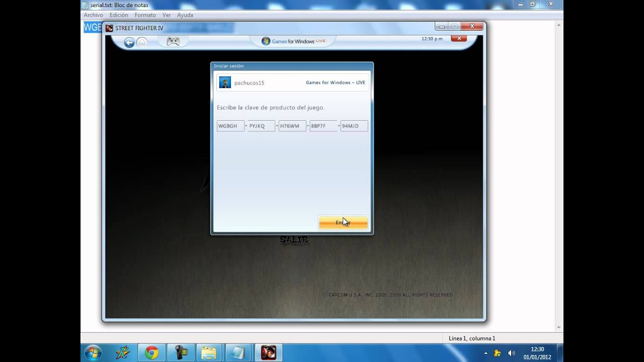Open the volume speaker icon in tray

[511, 353]
